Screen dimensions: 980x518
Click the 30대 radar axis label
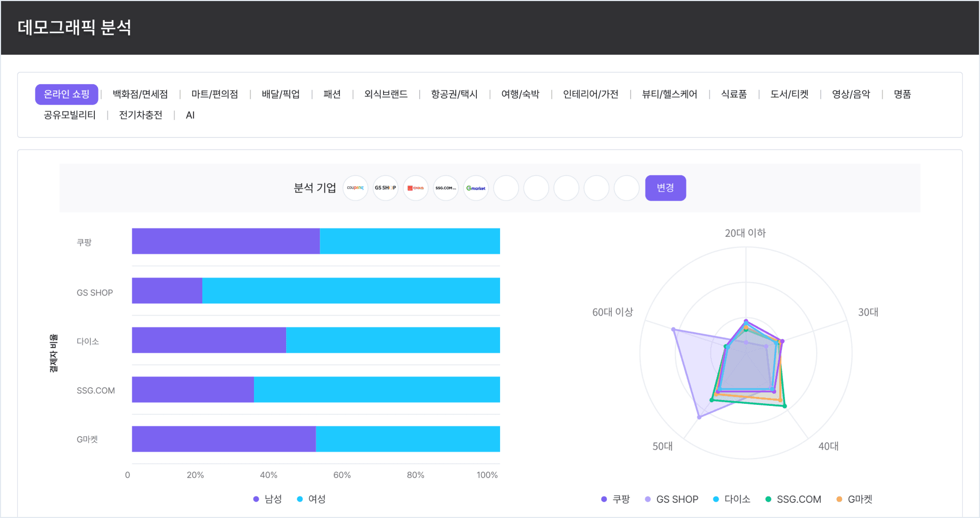tap(868, 312)
